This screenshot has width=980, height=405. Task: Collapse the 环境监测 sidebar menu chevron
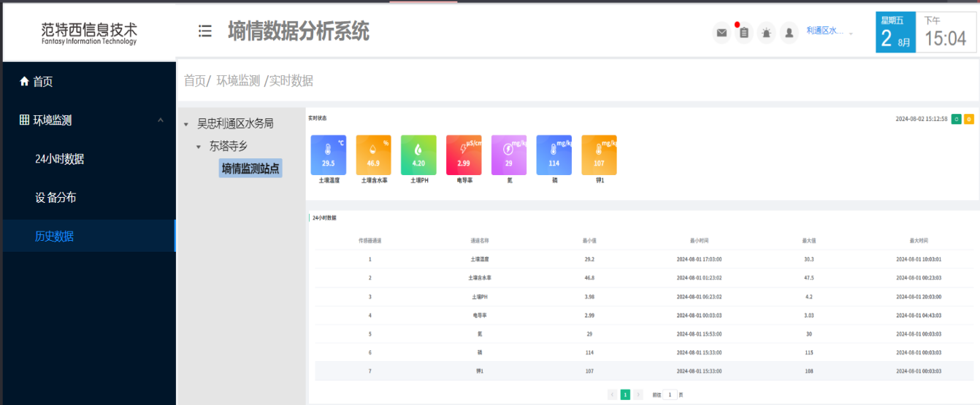[161, 120]
